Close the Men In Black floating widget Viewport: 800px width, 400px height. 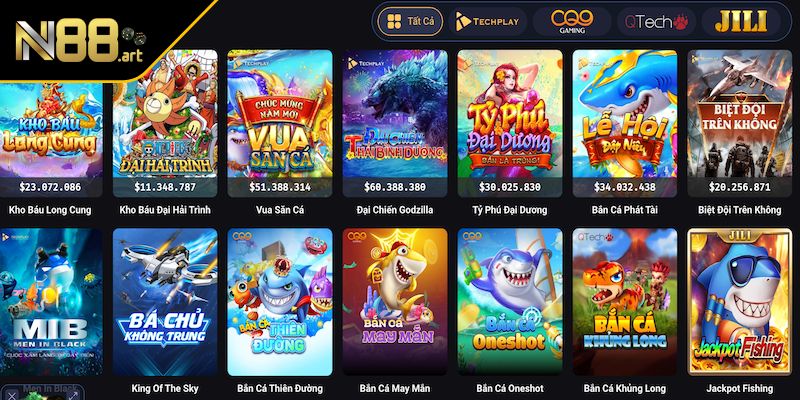click(x=11, y=394)
